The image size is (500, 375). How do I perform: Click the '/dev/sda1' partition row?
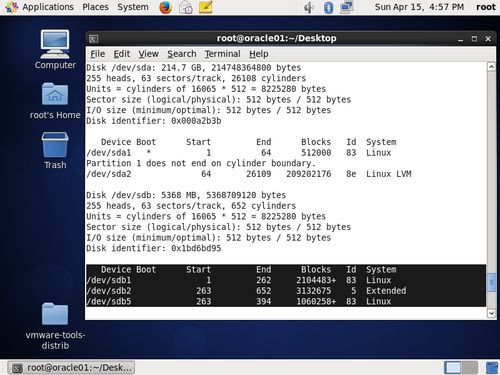239,153
